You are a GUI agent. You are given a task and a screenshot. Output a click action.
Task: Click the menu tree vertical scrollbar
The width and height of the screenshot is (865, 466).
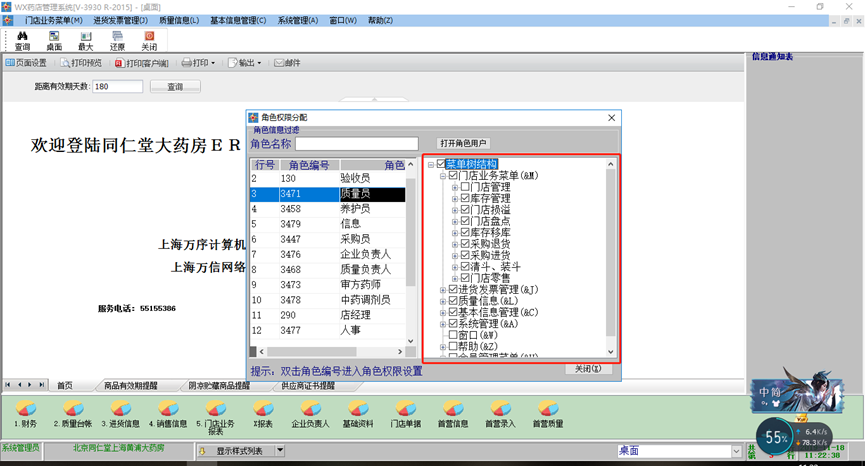[x=611, y=257]
